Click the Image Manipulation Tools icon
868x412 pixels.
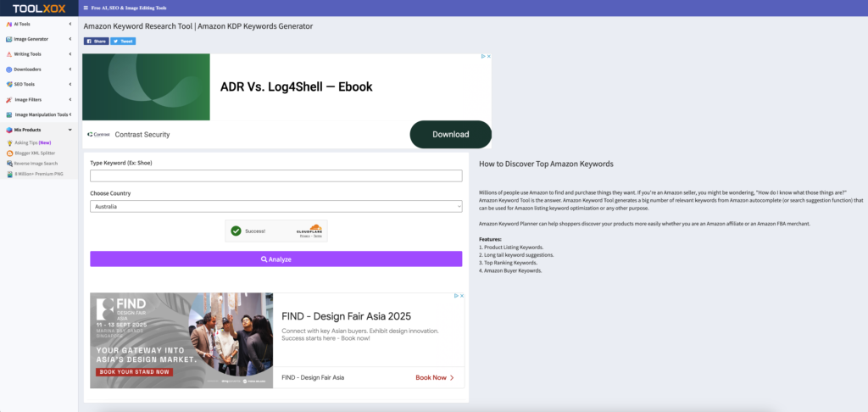click(x=8, y=114)
